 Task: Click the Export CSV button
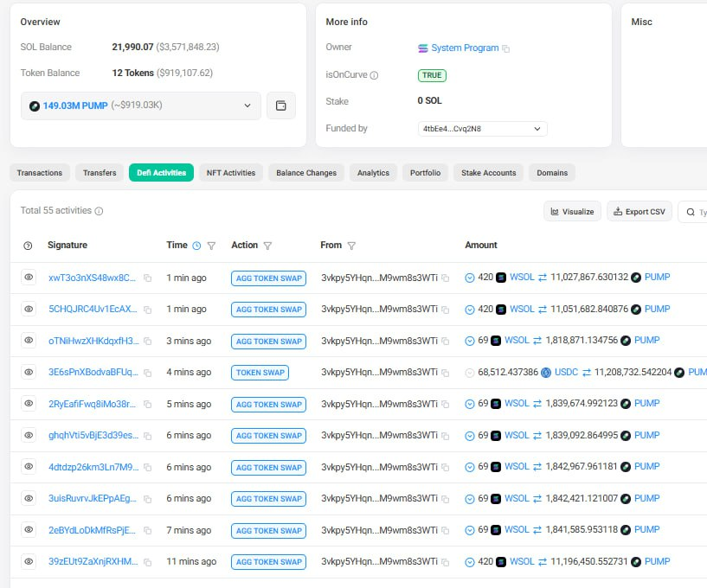640,211
